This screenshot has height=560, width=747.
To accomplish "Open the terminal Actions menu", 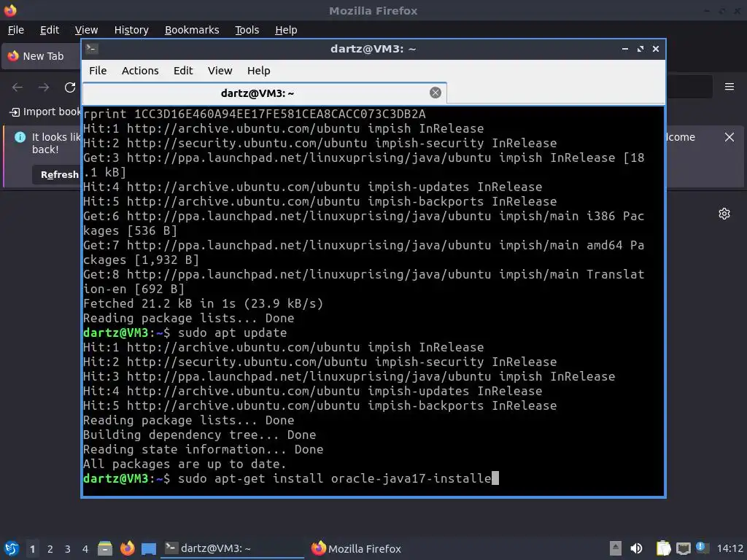I will (x=140, y=71).
